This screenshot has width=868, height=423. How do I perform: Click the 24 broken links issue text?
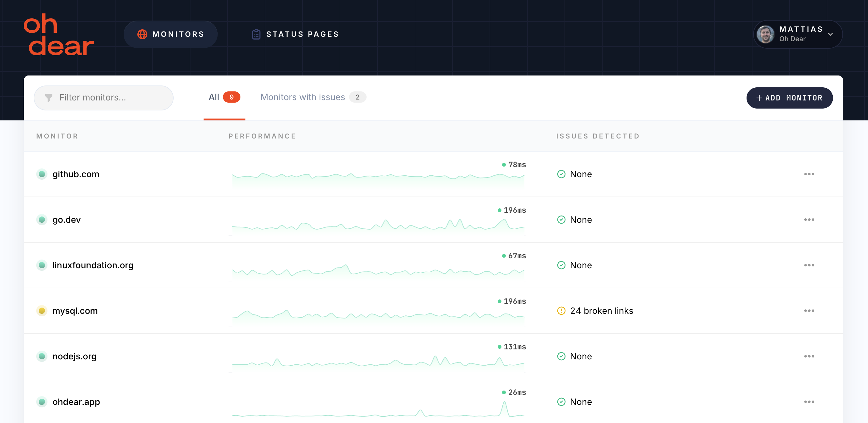coord(601,311)
